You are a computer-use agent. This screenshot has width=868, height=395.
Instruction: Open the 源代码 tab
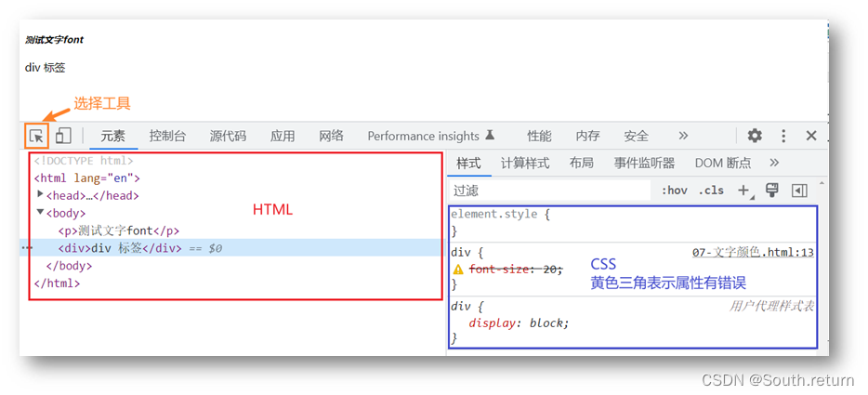228,137
